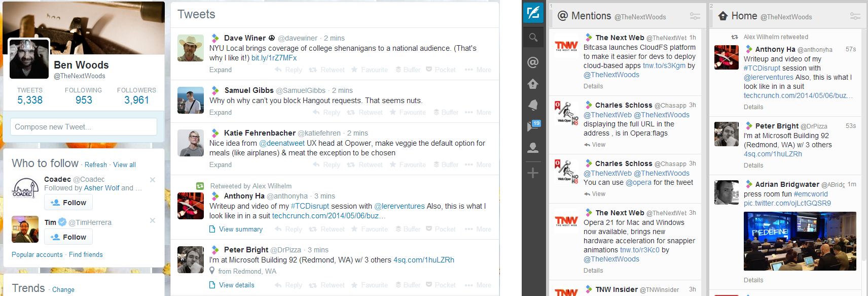
Task: Open the Home column settings icon
Action: (855, 16)
